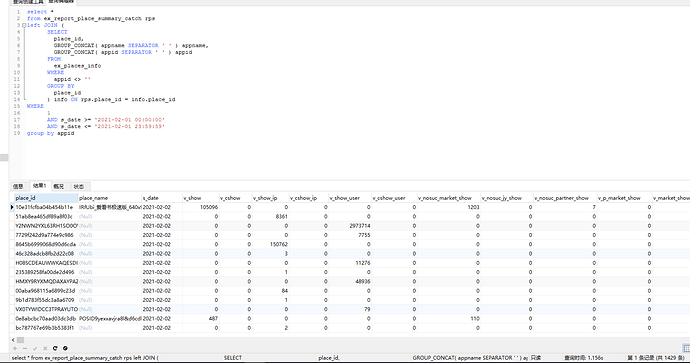Click the v_show column header
690x363 pixels.
(x=200, y=198)
